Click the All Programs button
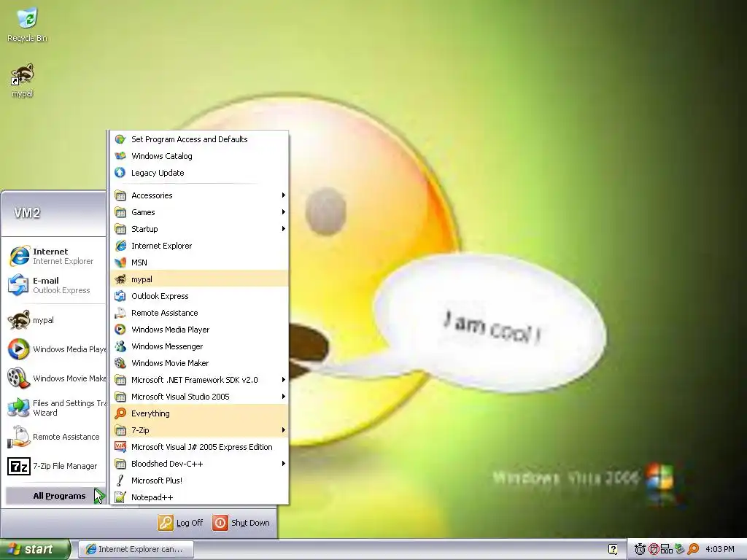This screenshot has height=560, width=747. (55, 496)
